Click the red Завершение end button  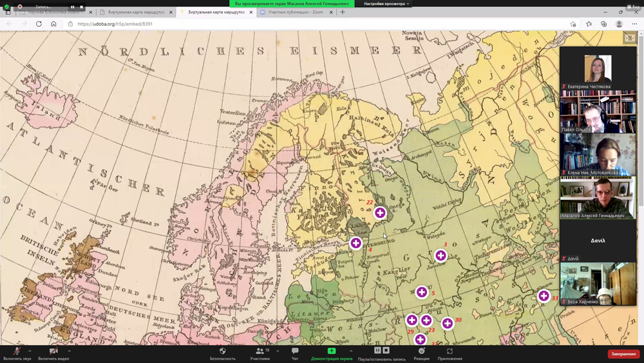tap(623, 354)
